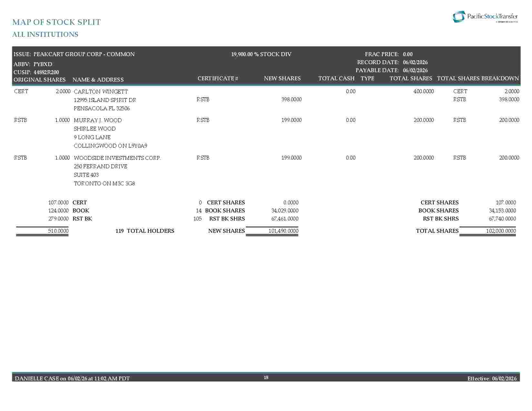Select the total shares value '400.0000'
Image resolution: width=532 pixels, height=411 pixels.
pos(424,91)
